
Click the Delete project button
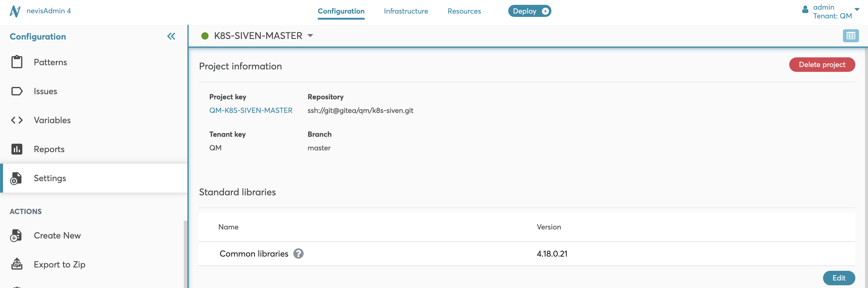pyautogui.click(x=822, y=65)
